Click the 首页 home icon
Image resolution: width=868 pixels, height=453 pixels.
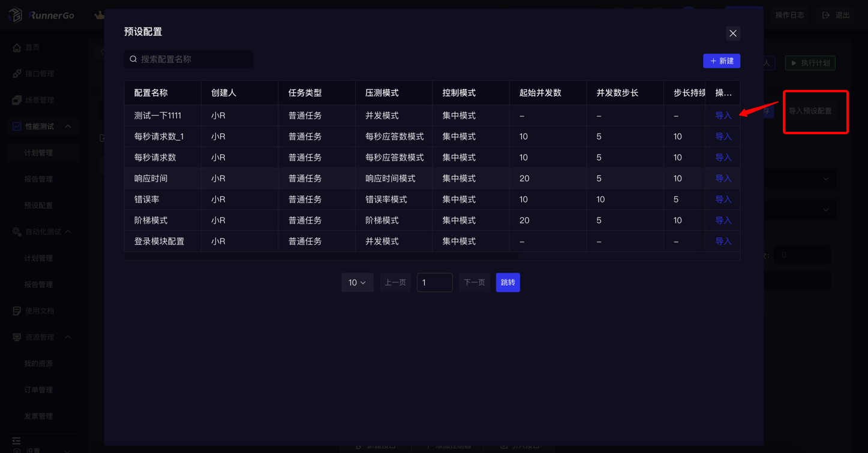pos(17,47)
